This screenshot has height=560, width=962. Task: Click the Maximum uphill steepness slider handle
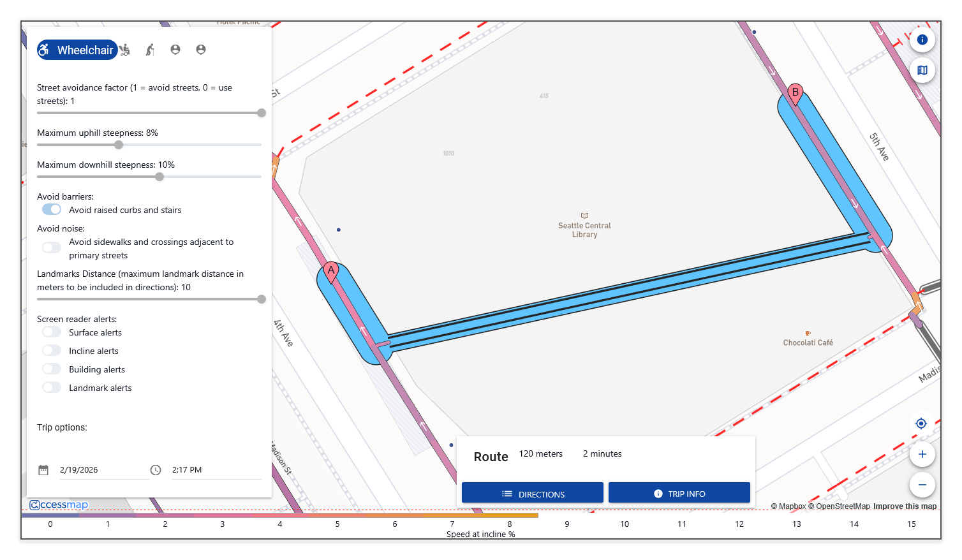[119, 145]
